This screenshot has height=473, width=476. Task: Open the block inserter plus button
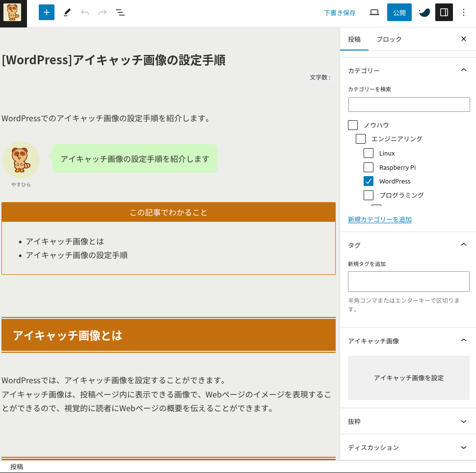click(x=47, y=12)
